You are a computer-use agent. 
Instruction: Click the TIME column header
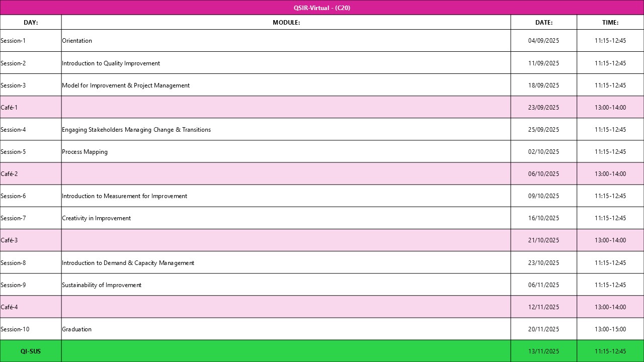(610, 22)
